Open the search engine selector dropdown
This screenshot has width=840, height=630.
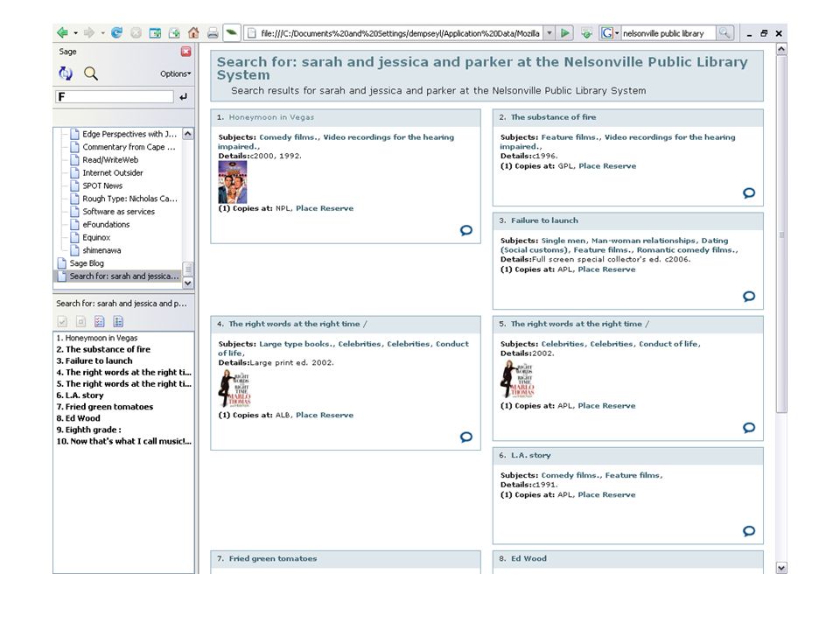pos(617,33)
